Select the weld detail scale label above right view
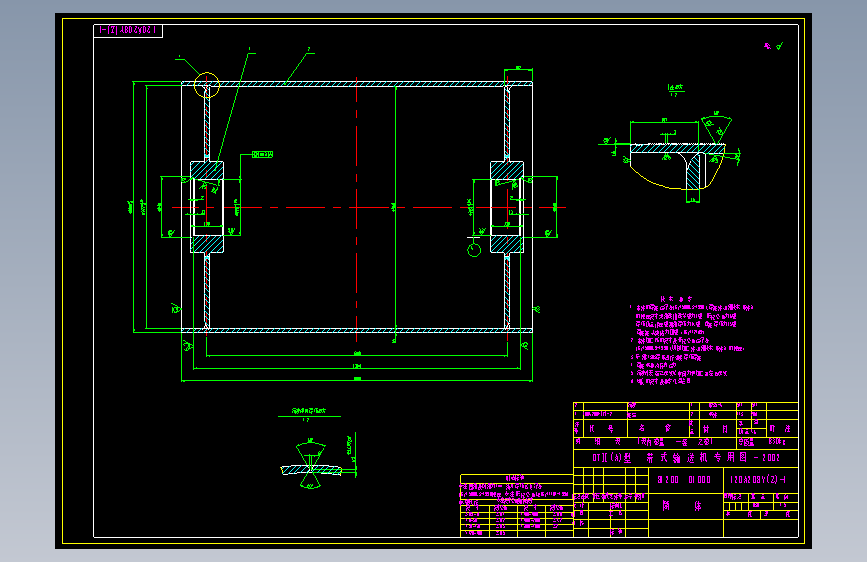The image size is (867, 562). [x=675, y=90]
